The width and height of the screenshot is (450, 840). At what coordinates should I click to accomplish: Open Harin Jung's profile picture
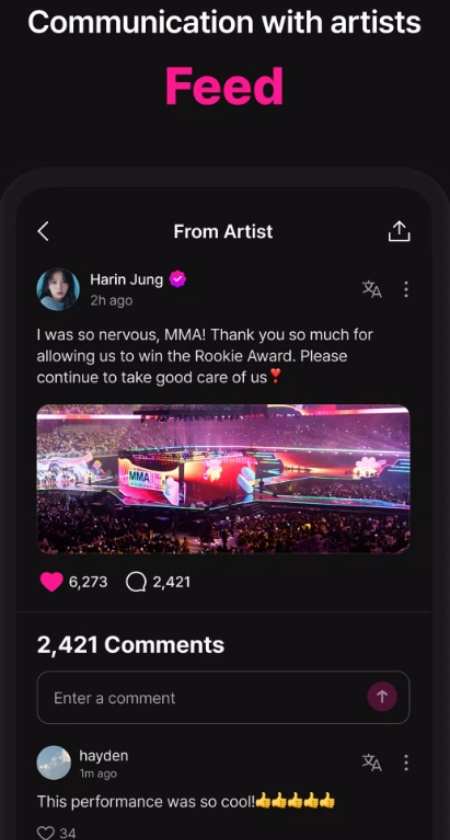[x=58, y=289]
